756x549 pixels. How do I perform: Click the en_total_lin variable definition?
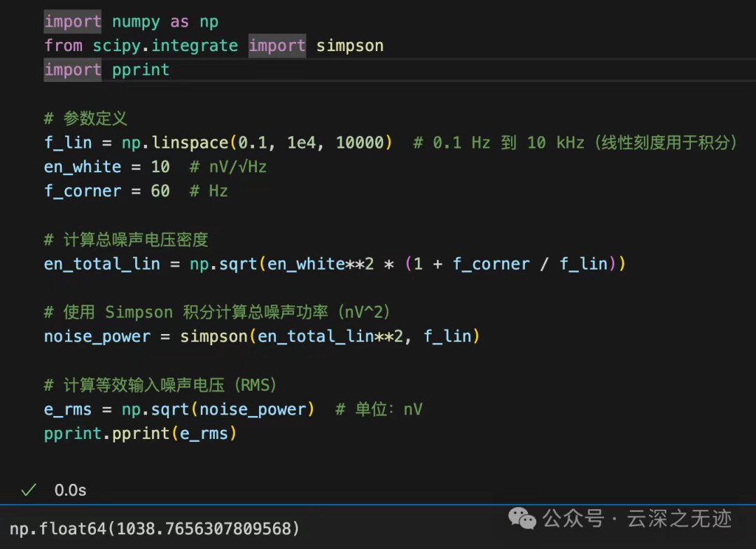coord(102,264)
